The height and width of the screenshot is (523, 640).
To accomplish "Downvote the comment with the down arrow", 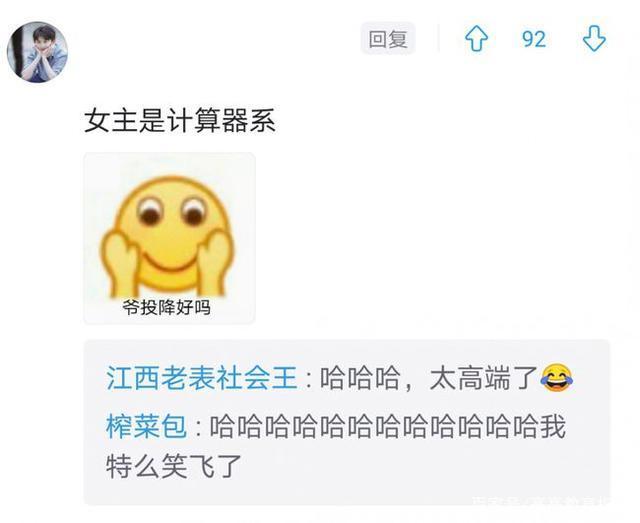I will point(594,39).
